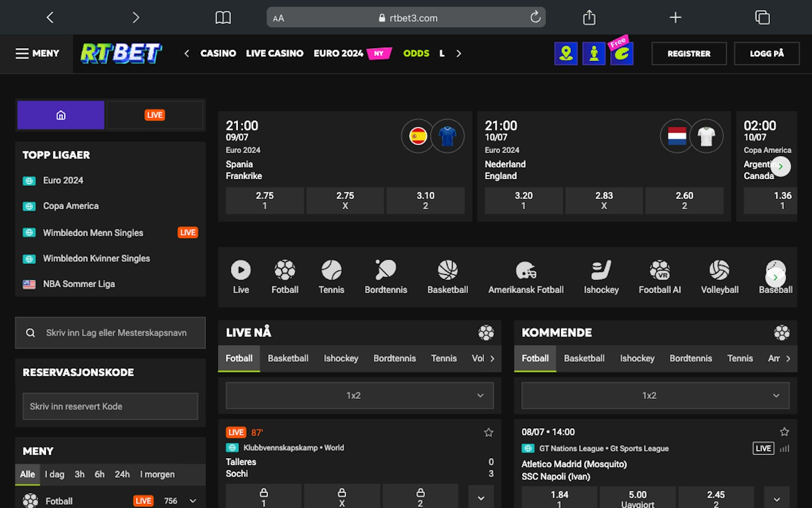Screen dimensions: 812x508
Task: Star the Atletico Madrid vs SSC Napoli match
Action: (x=784, y=432)
